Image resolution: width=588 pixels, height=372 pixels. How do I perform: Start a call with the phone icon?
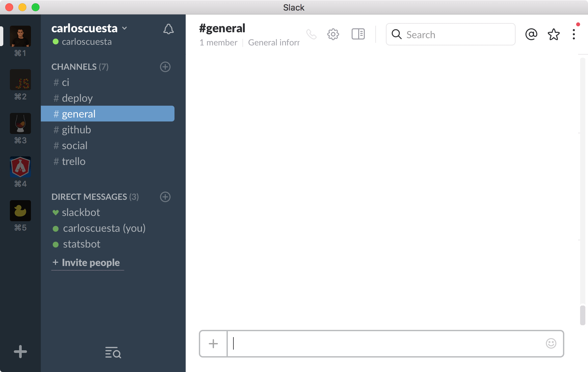coord(311,34)
